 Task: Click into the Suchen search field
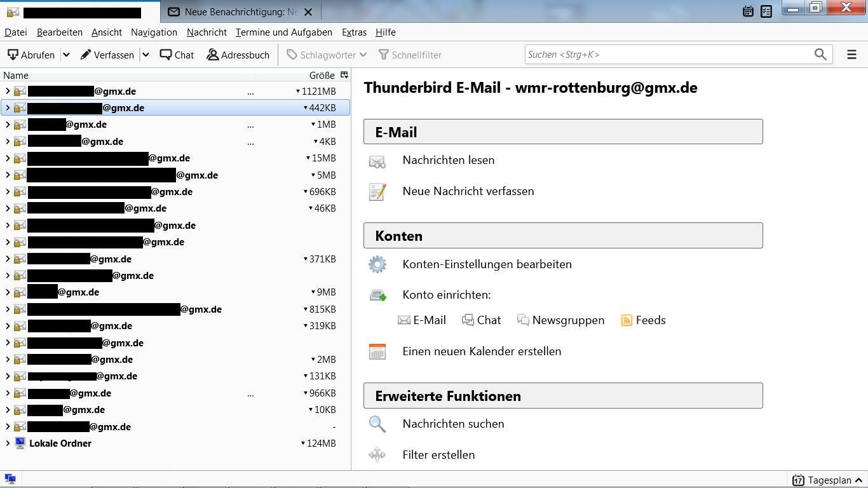[x=667, y=55]
